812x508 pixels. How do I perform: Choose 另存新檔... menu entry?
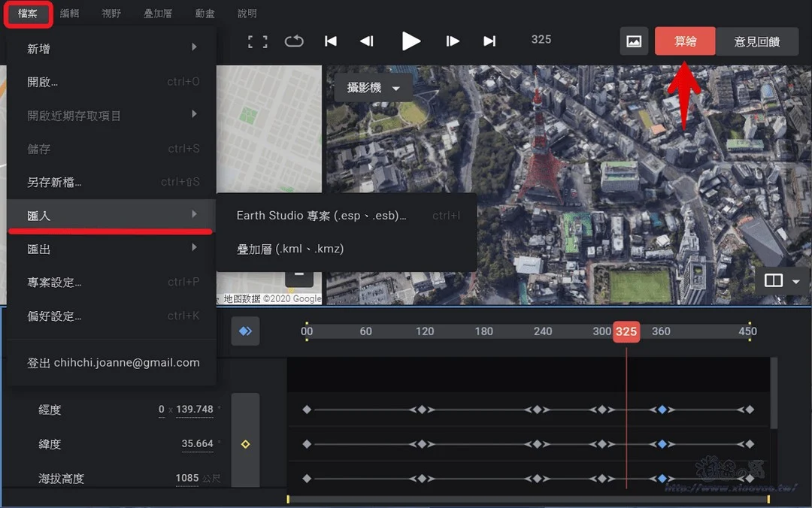tap(111, 183)
